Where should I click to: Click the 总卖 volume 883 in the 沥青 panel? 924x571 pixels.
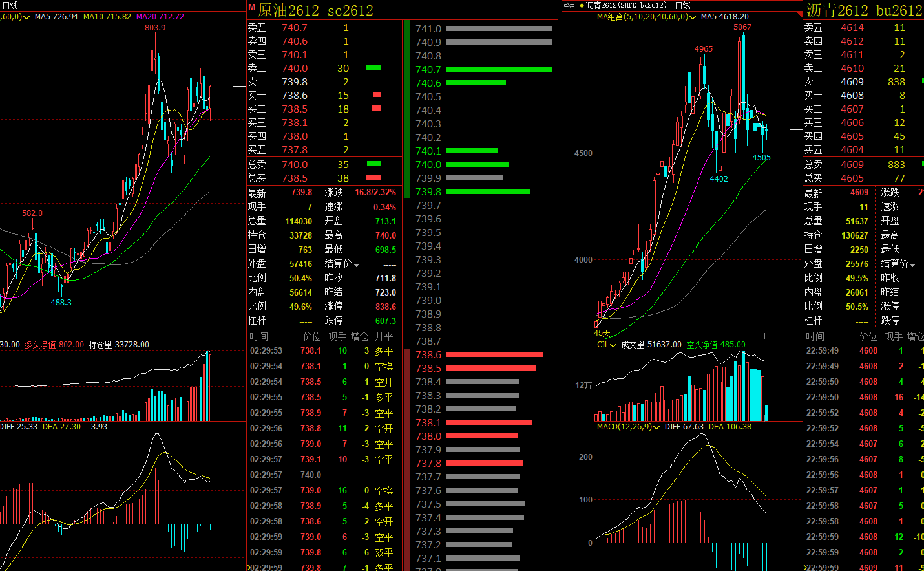click(896, 165)
